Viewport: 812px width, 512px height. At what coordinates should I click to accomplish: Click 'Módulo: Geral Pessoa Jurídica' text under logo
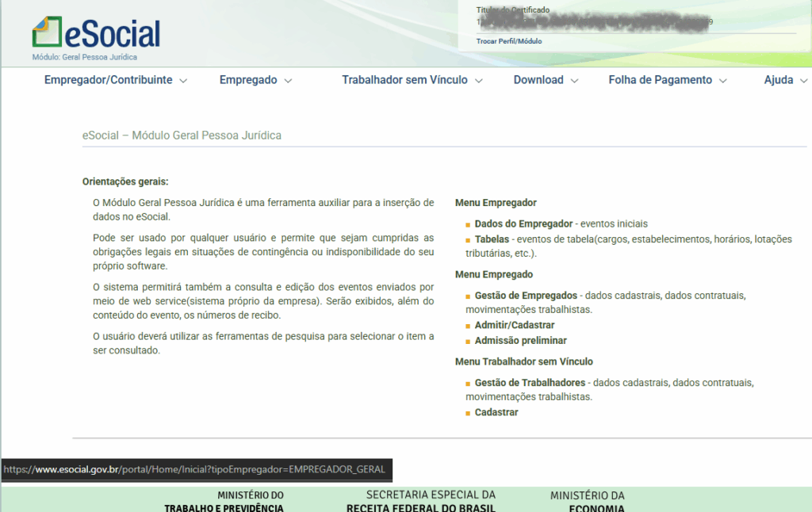84,58
